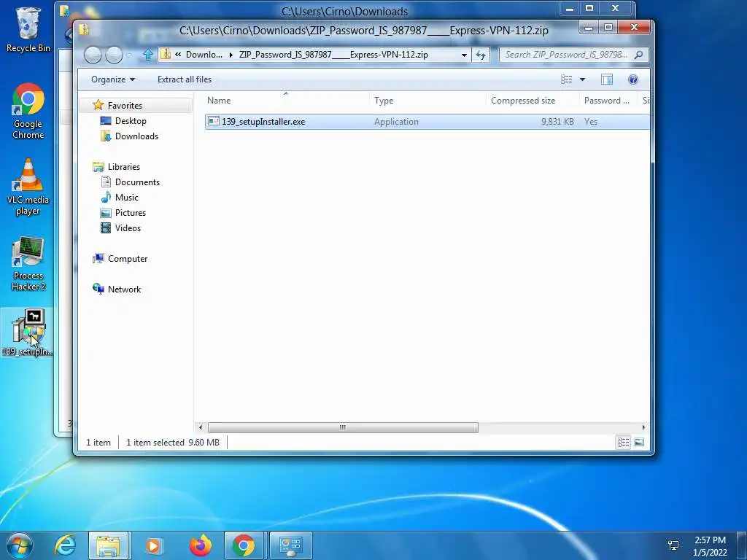
Task: Click the 9,831 KB compressed size cell
Action: (557, 122)
